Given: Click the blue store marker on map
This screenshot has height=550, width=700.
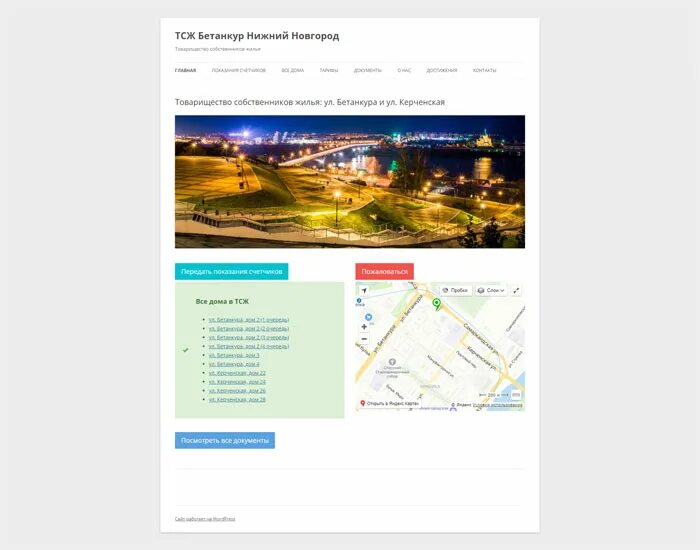Looking at the screenshot, I should tap(368, 317).
